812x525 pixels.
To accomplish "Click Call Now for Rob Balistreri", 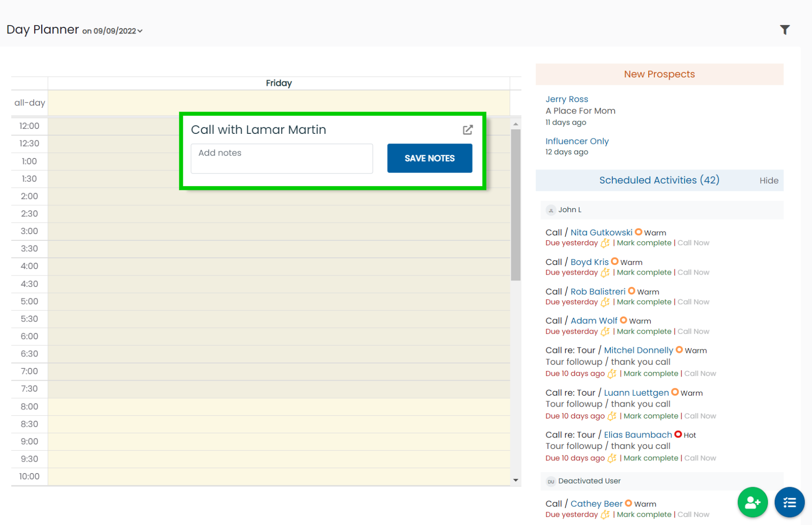I will 693,302.
